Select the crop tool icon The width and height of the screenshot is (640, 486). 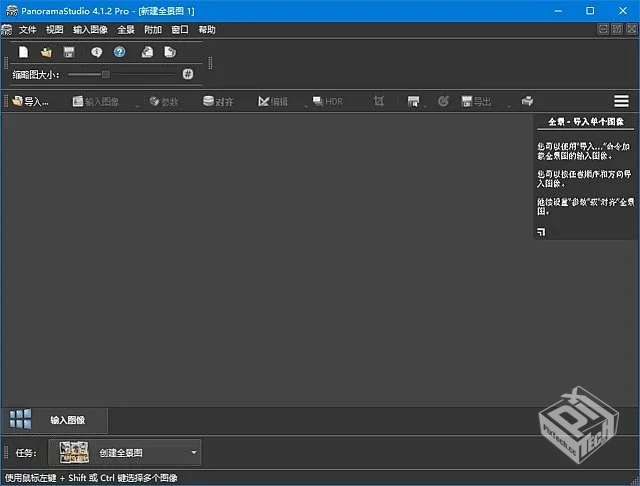point(378,101)
